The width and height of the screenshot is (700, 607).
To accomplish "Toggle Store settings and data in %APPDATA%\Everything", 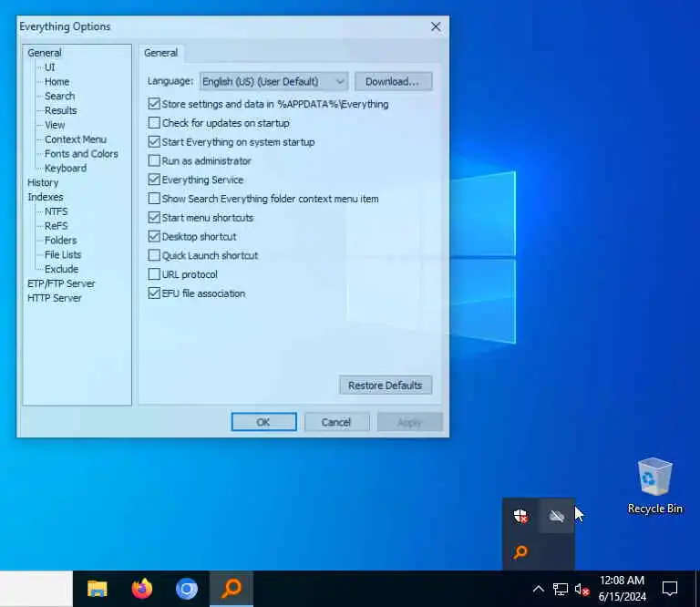I will 154,104.
